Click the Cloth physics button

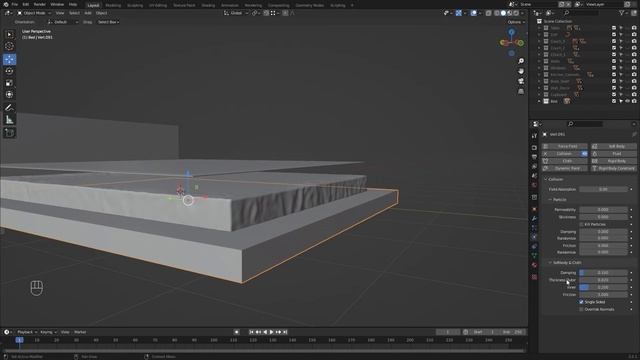coord(564,161)
